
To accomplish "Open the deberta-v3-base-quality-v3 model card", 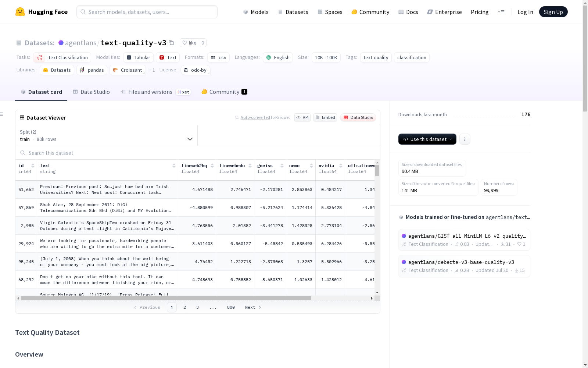I will [464, 266].
